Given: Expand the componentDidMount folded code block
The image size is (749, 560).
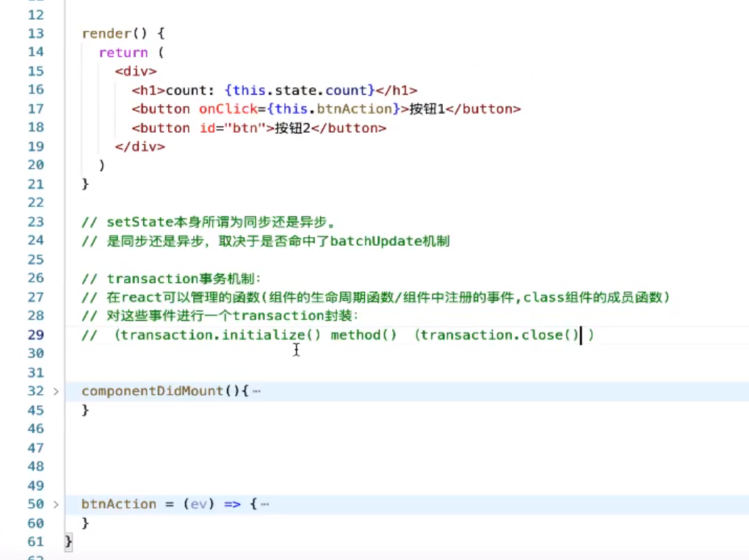Looking at the screenshot, I should point(56,391).
